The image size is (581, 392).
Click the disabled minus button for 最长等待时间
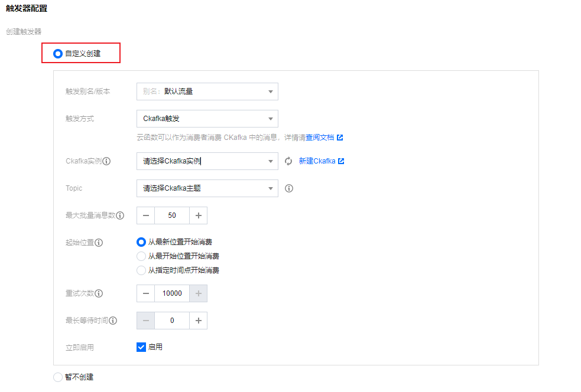click(x=146, y=321)
